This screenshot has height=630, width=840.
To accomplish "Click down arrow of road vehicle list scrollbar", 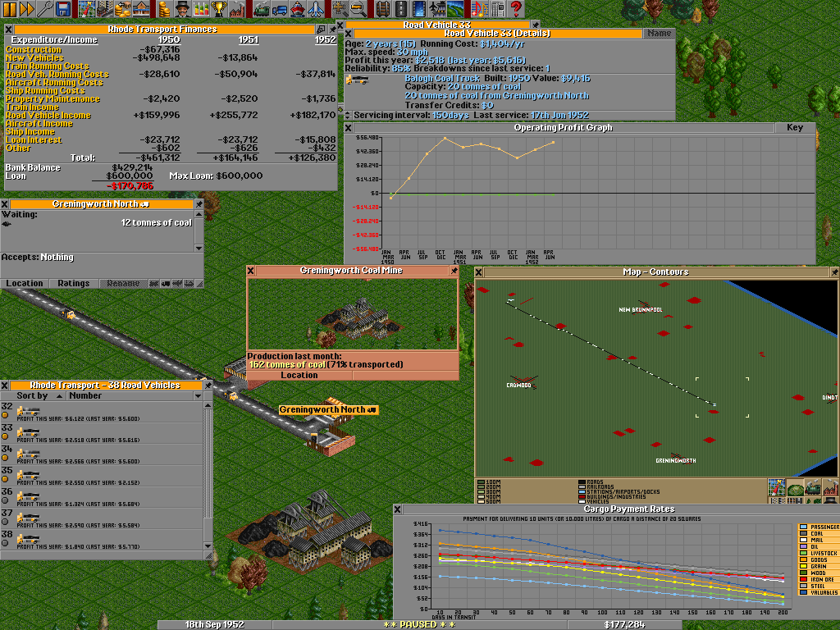I will [208, 546].
